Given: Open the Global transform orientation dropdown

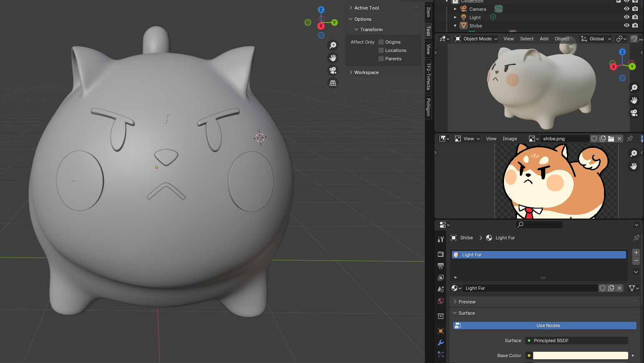Looking at the screenshot, I should click(x=596, y=39).
